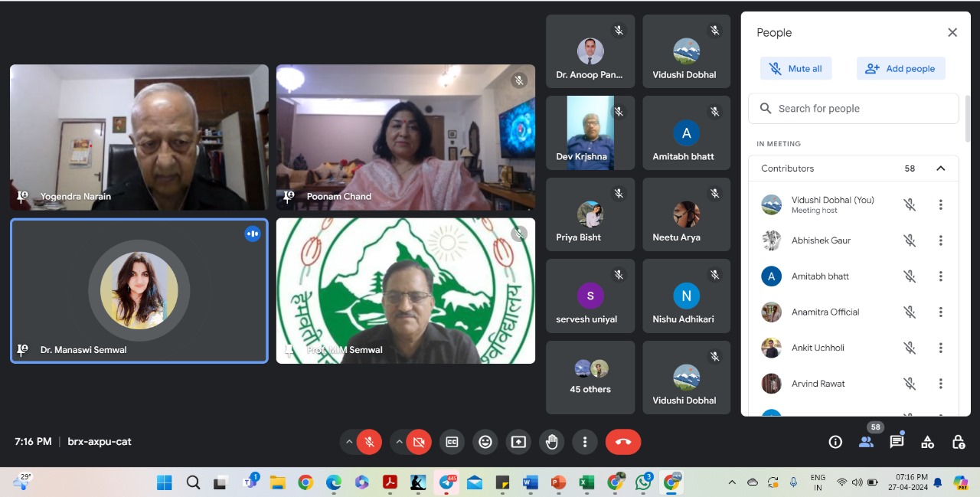Mute Abhishek Gaur in the people list
The width and height of the screenshot is (980, 497).
coord(910,240)
